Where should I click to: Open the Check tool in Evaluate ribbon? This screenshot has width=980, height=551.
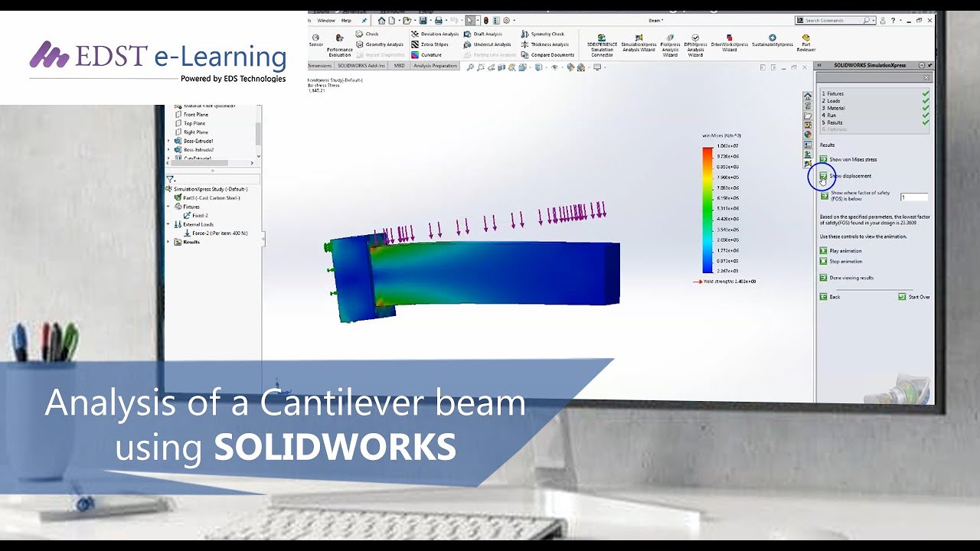tap(367, 34)
